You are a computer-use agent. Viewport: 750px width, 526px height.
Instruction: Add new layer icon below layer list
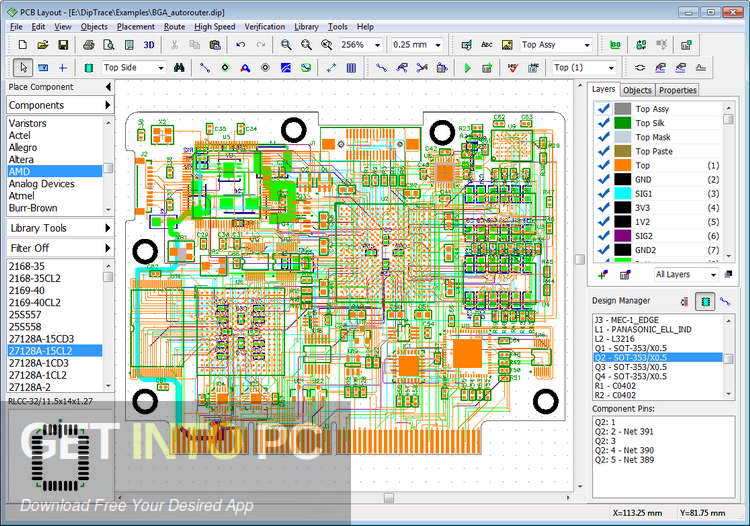click(x=603, y=274)
